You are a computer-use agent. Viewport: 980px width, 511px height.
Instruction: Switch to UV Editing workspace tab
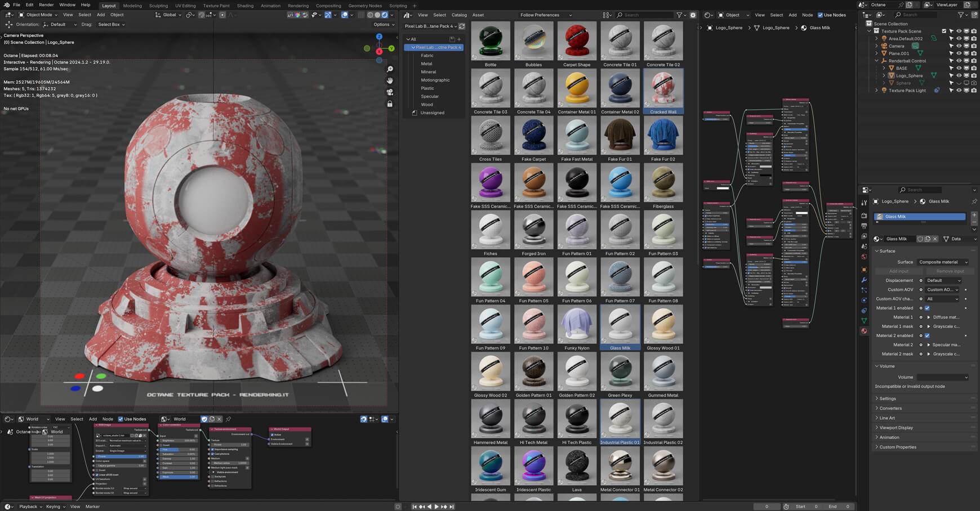pyautogui.click(x=185, y=6)
